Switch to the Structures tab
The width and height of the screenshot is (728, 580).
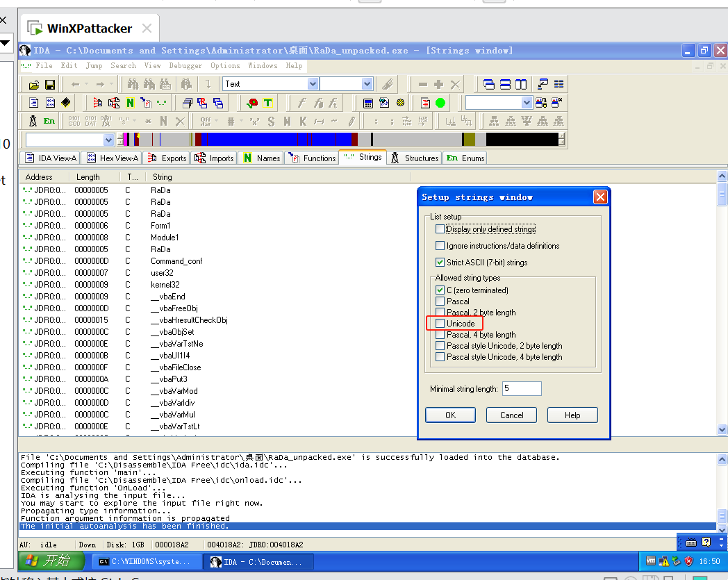point(414,158)
